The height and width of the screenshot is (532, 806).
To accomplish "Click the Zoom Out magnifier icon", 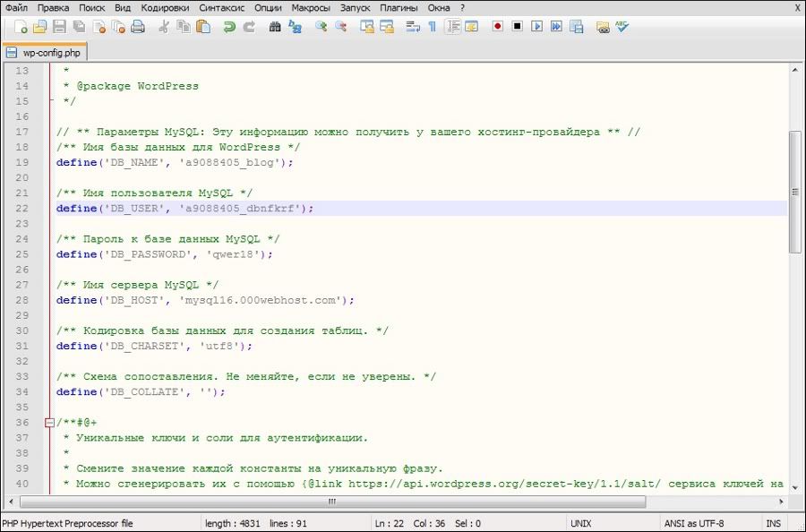I will tap(341, 27).
